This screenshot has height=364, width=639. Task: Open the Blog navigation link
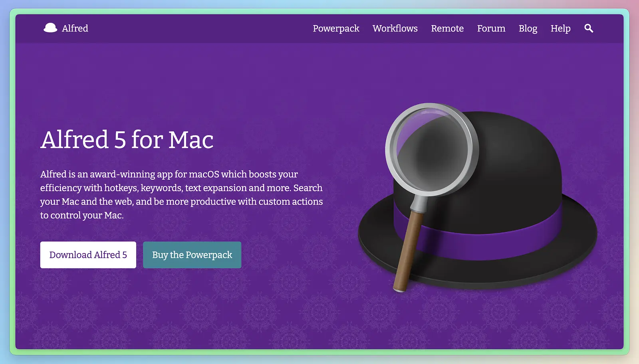tap(528, 29)
